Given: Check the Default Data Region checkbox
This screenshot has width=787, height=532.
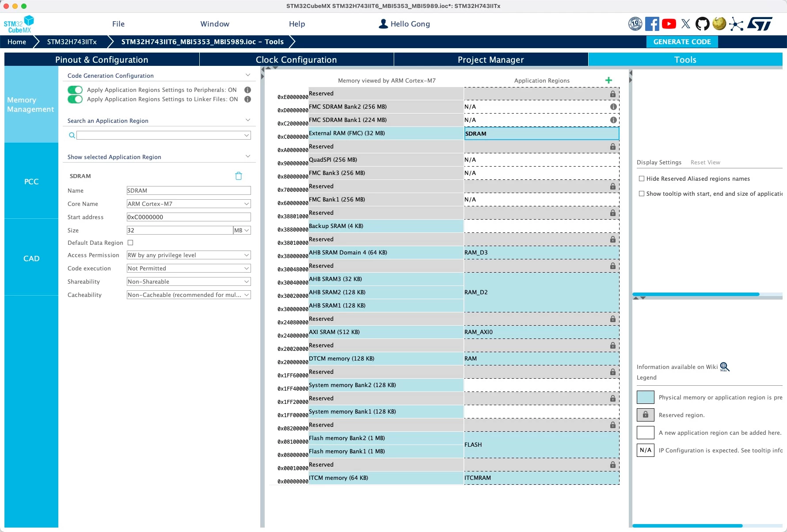Looking at the screenshot, I should click(130, 243).
